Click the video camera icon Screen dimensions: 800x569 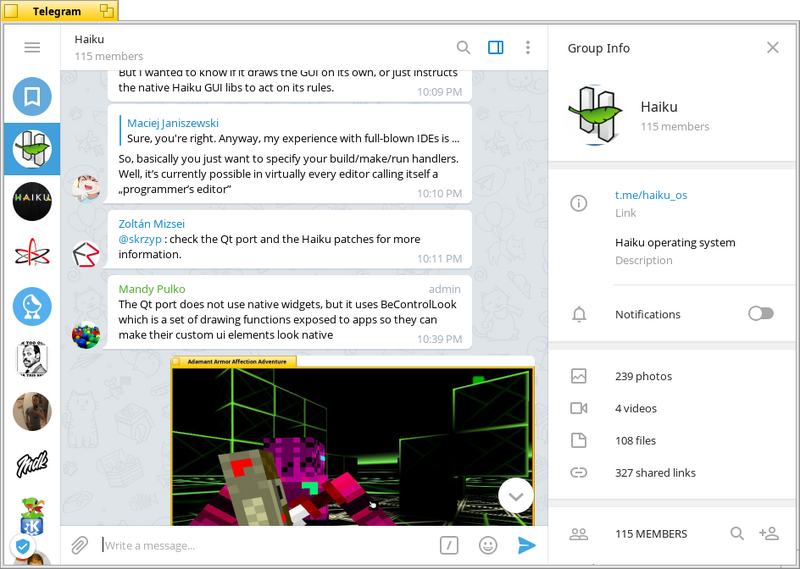579,408
